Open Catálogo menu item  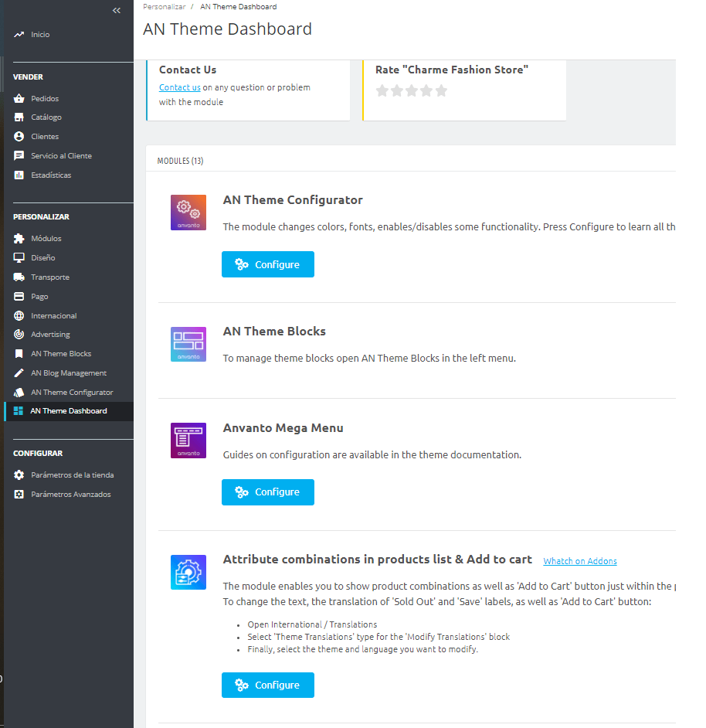[46, 117]
